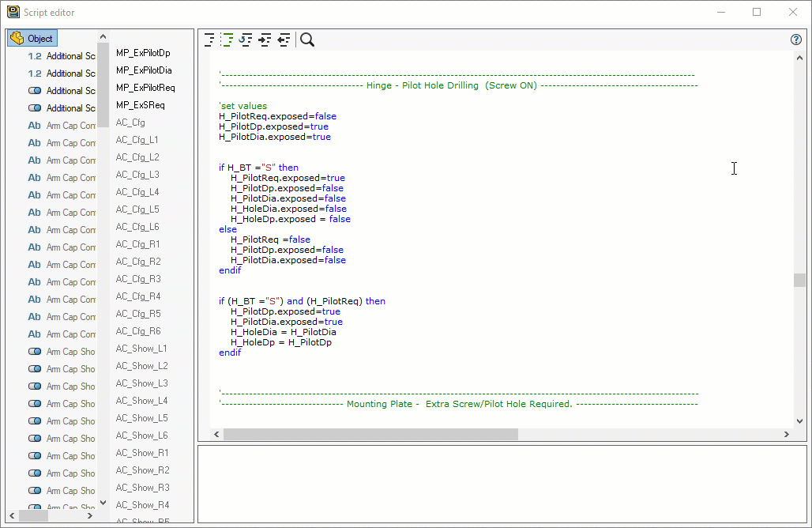Click the object list's scroll up arrow
Screen dimensions: 812x528
pos(103,36)
